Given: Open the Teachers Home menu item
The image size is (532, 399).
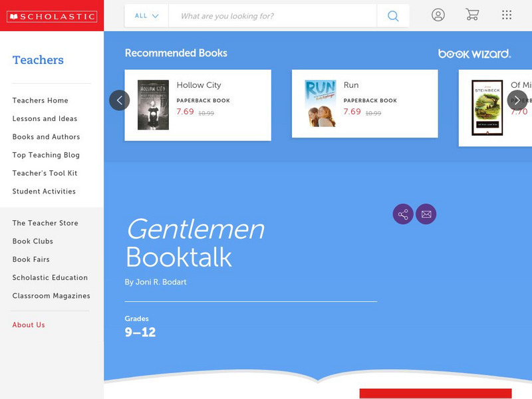Looking at the screenshot, I should [39, 100].
